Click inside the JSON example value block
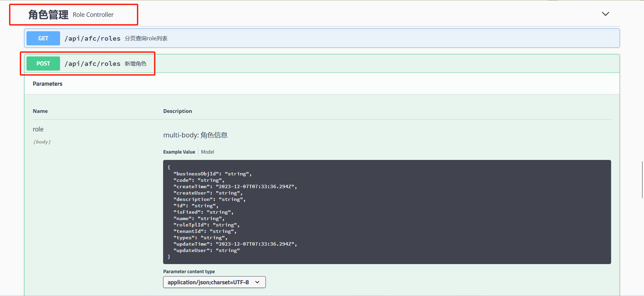Screen dimensions: 644x296 point(386,212)
